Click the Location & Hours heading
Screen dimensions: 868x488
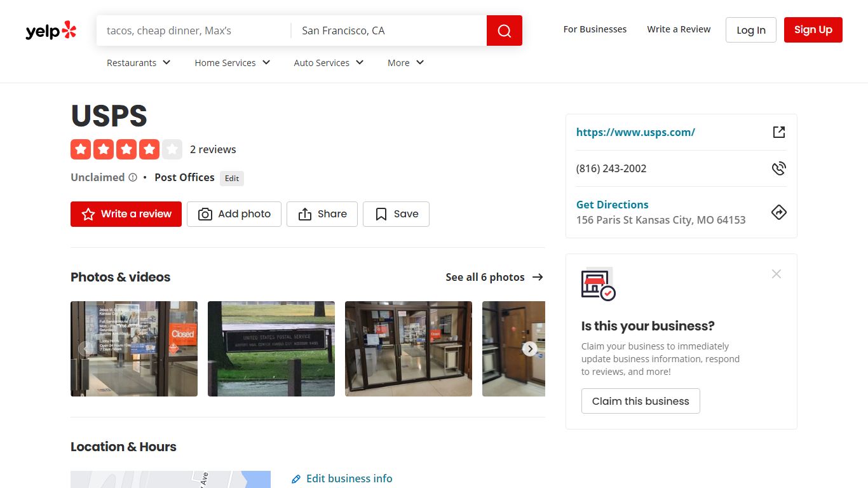tap(123, 447)
